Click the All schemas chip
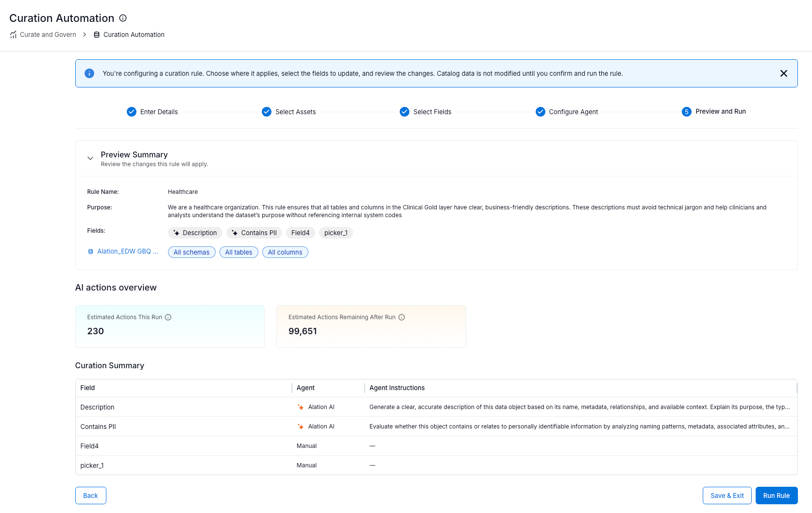The height and width of the screenshot is (513, 812). click(x=191, y=252)
